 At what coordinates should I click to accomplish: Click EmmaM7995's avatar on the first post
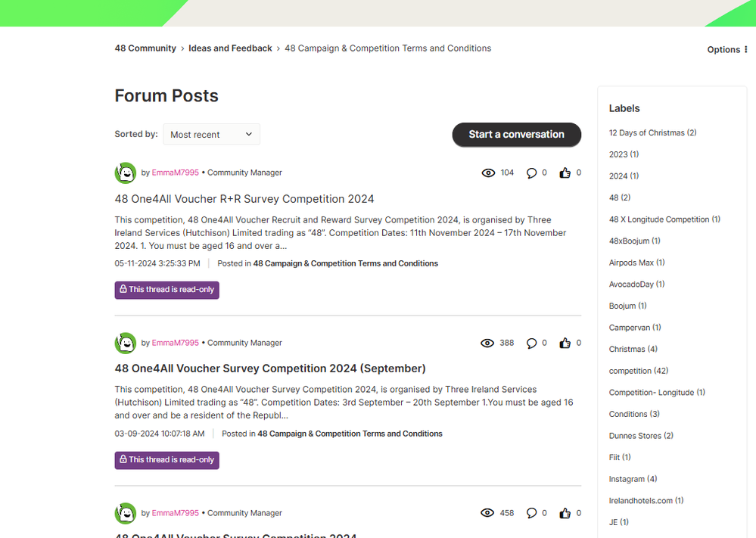pos(126,173)
